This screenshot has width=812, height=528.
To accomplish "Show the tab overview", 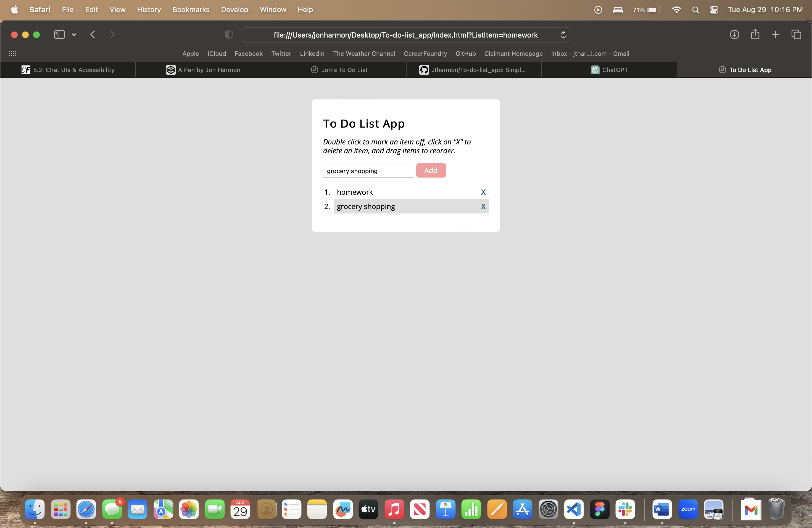I will tap(796, 35).
